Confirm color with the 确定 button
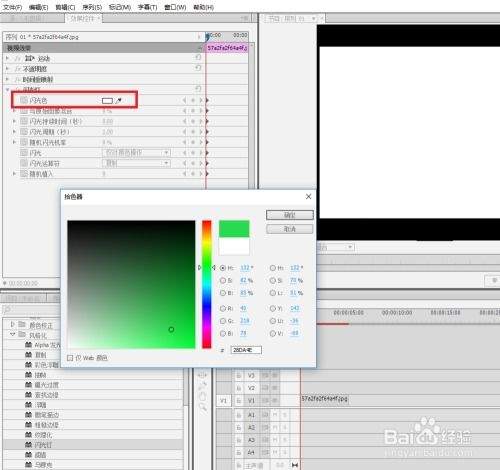Viewport: 500px width, 470px height. (290, 215)
